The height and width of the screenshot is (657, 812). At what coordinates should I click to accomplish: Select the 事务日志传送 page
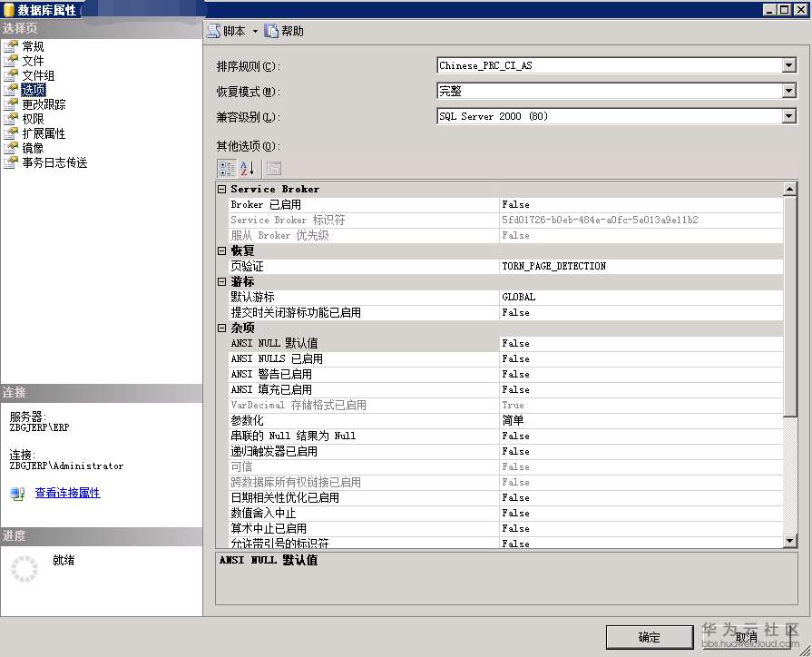[x=54, y=162]
